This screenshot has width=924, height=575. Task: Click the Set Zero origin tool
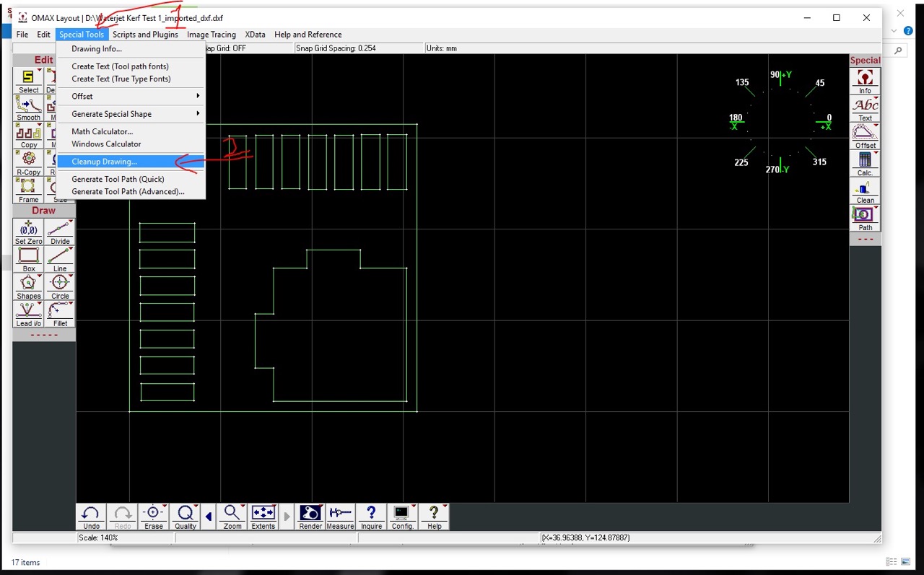coord(29,232)
